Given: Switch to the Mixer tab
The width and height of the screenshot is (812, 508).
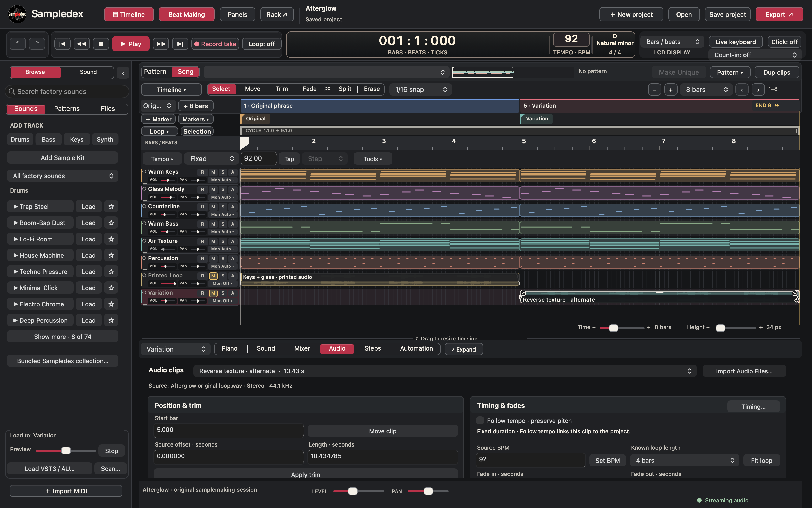Looking at the screenshot, I should pos(302,349).
